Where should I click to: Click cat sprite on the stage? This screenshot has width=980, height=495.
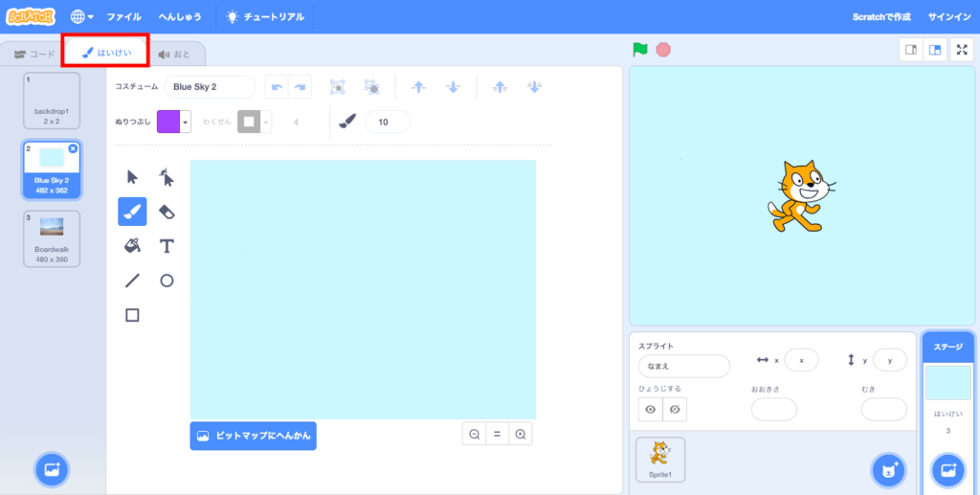pyautogui.click(x=801, y=195)
